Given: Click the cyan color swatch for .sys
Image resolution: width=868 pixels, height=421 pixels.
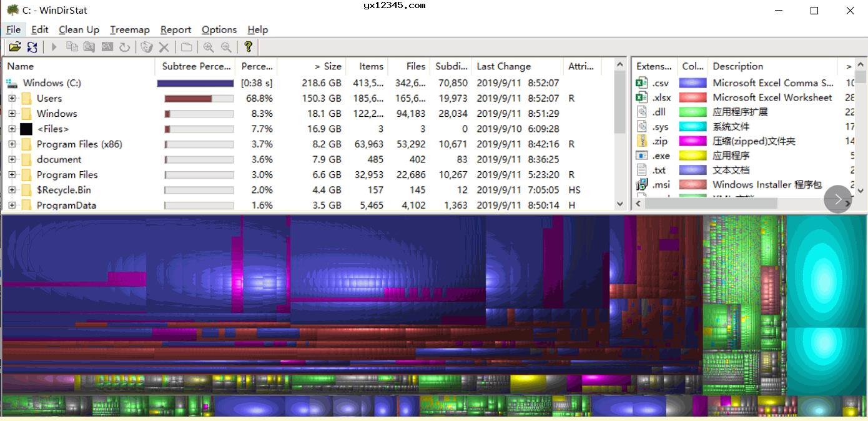Looking at the screenshot, I should coord(693,126).
